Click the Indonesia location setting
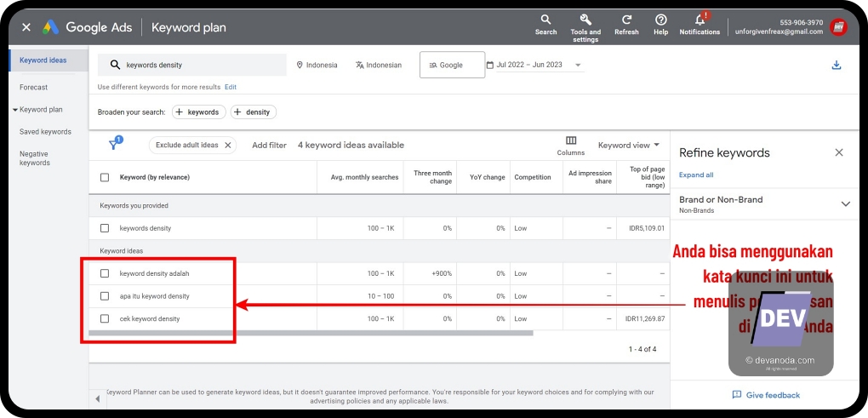 point(317,65)
